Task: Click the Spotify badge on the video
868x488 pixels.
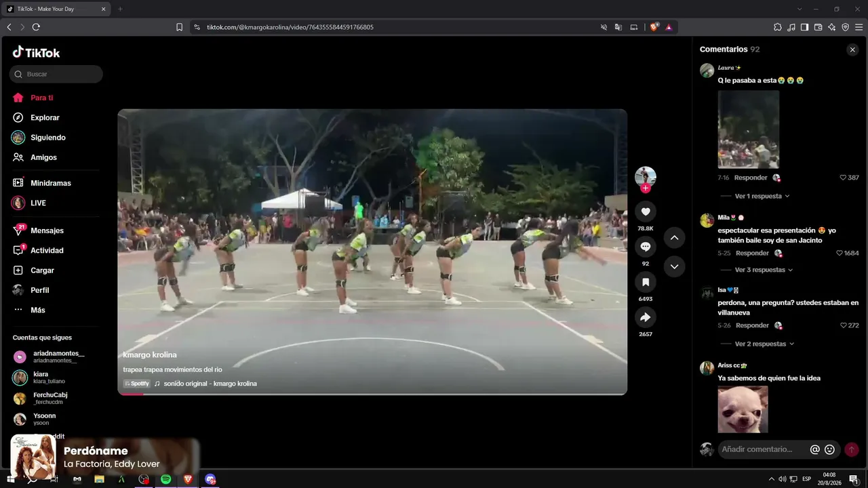Action: pos(136,384)
